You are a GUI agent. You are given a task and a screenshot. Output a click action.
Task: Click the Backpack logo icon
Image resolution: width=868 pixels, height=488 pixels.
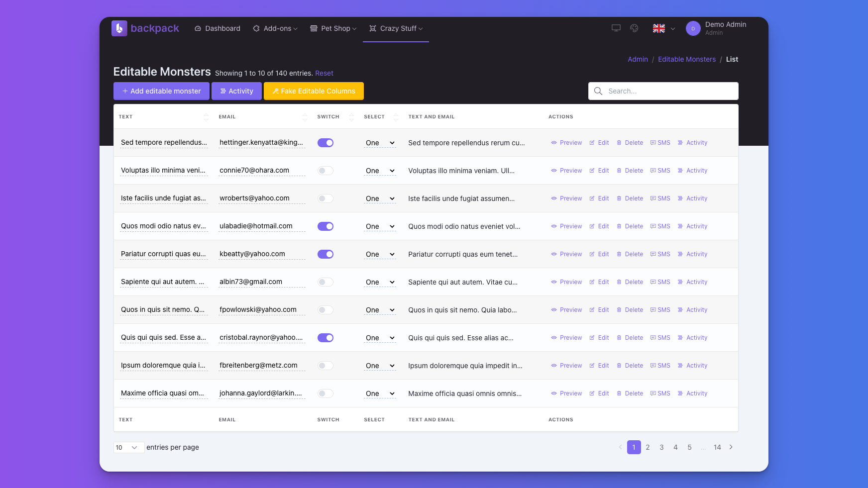click(x=119, y=28)
